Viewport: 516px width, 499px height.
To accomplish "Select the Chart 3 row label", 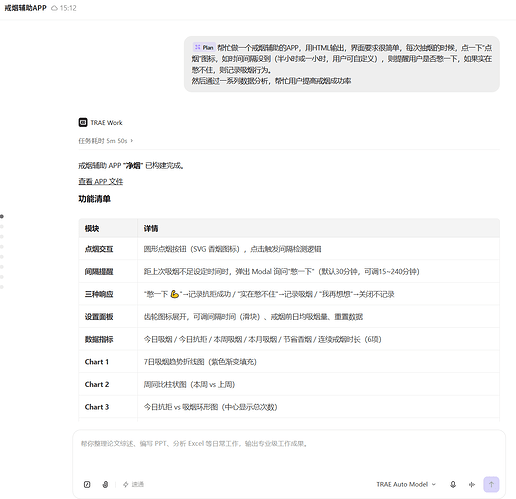I will (97, 407).
